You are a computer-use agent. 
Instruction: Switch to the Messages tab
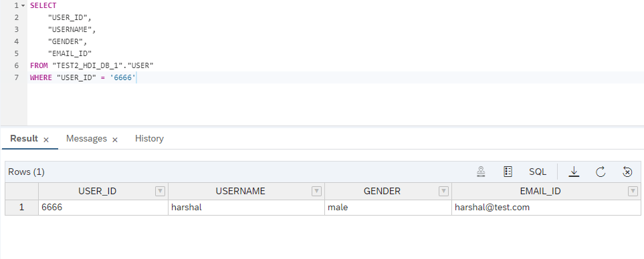[86, 139]
